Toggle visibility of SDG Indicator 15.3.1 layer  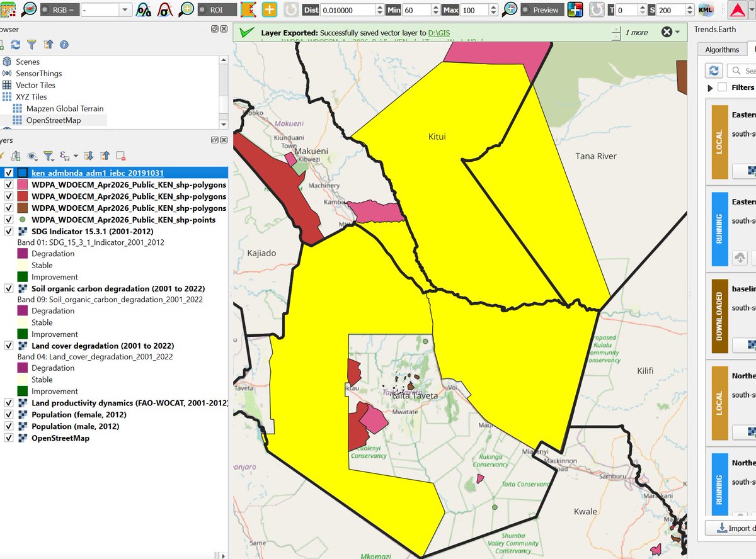[9, 231]
